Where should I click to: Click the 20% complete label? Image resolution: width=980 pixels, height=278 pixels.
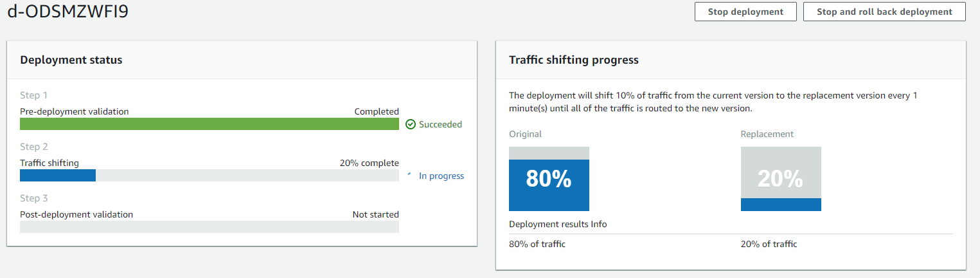(370, 163)
